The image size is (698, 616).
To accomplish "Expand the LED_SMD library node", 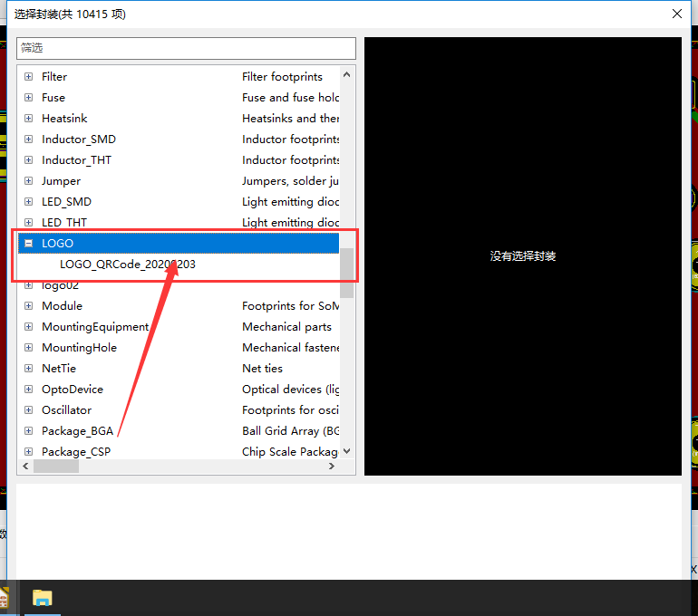I will 28,201.
